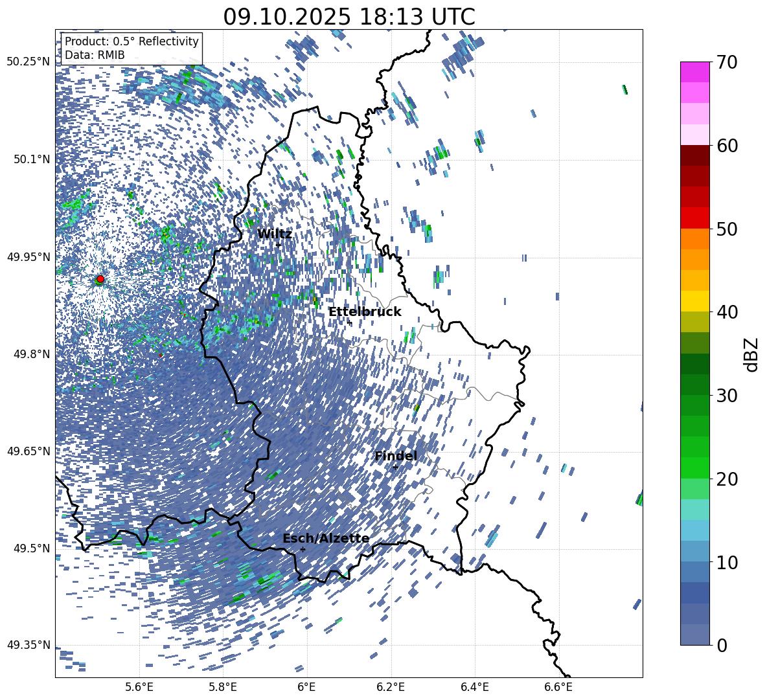Click the 50.25°N latitude label

point(29,62)
